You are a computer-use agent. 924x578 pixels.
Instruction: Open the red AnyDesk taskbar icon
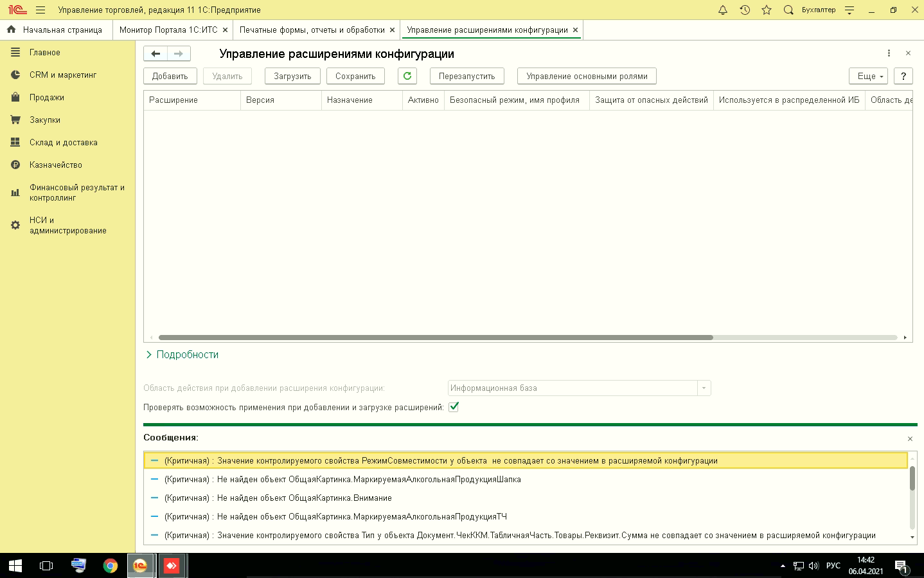(x=172, y=566)
